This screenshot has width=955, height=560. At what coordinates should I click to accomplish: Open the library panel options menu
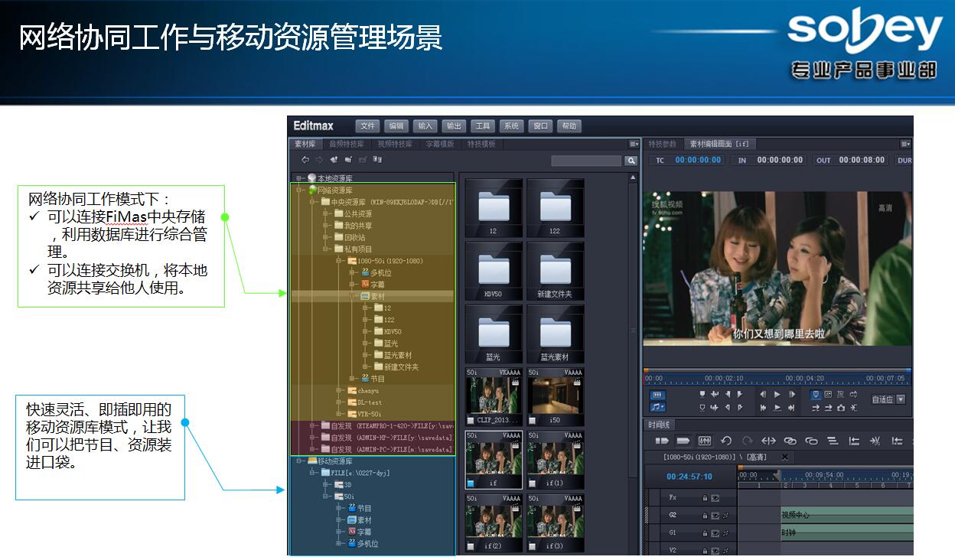tap(634, 144)
